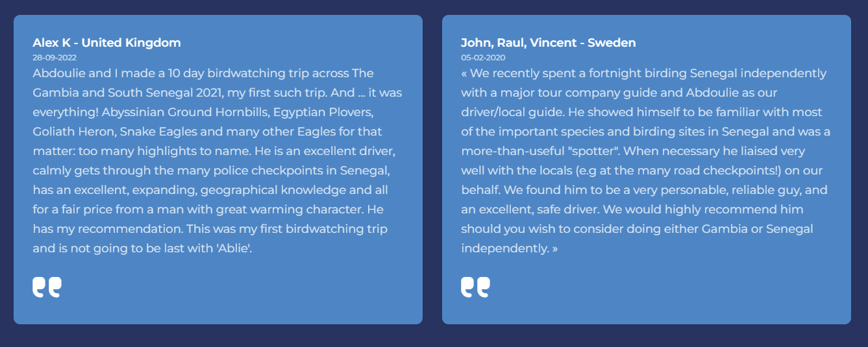The height and width of the screenshot is (347, 868).
Task: Select the John, Raul, Vincent - Sweden heading
Action: click(548, 43)
